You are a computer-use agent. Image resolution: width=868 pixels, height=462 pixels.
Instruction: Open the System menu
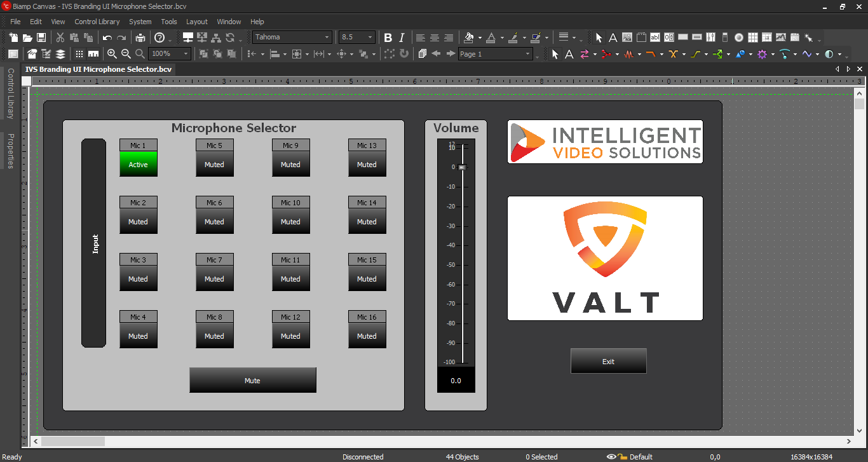pos(140,22)
